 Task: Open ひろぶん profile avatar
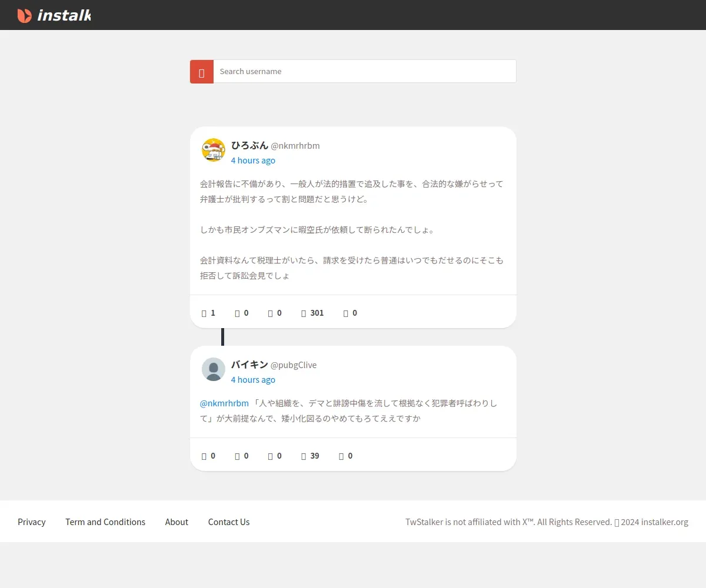(214, 151)
